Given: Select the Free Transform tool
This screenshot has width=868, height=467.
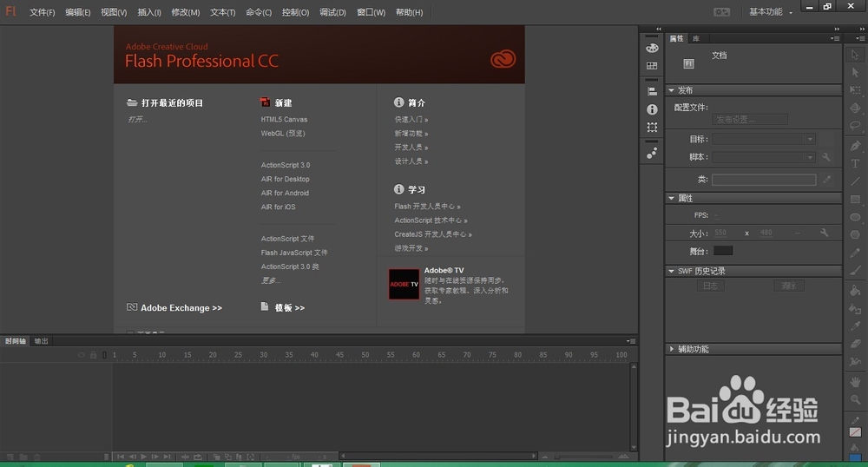Looking at the screenshot, I should [x=855, y=89].
